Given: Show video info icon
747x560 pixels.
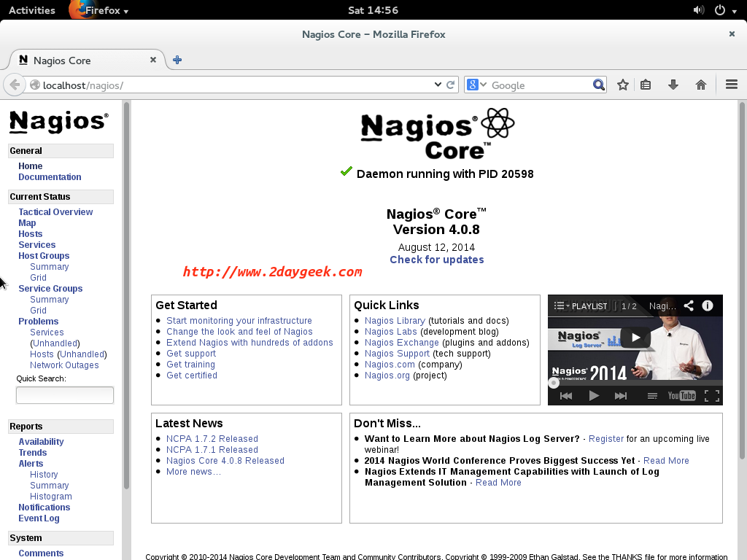Looking at the screenshot, I should (x=708, y=306).
